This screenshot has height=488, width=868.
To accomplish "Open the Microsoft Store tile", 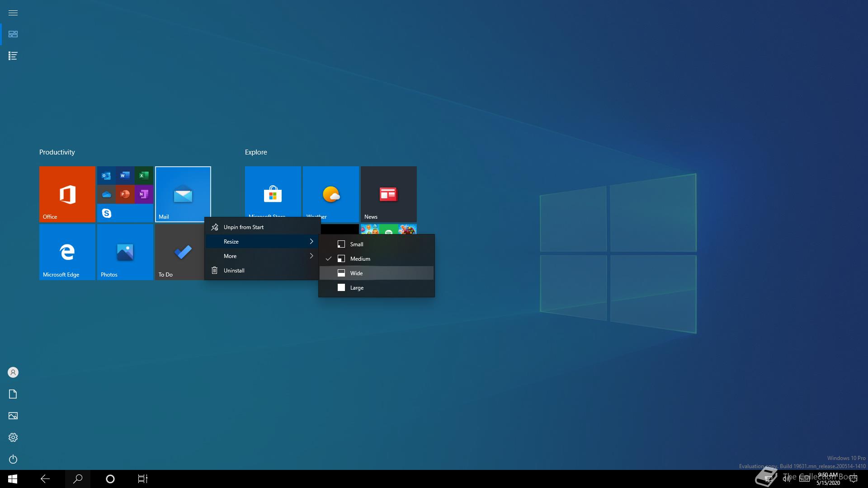I will pos(273,192).
